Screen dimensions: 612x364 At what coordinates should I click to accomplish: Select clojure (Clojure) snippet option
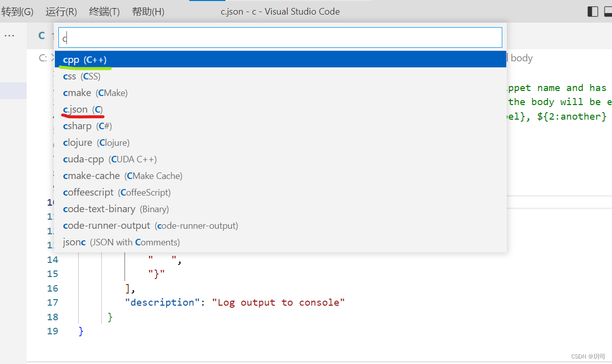[x=280, y=143]
